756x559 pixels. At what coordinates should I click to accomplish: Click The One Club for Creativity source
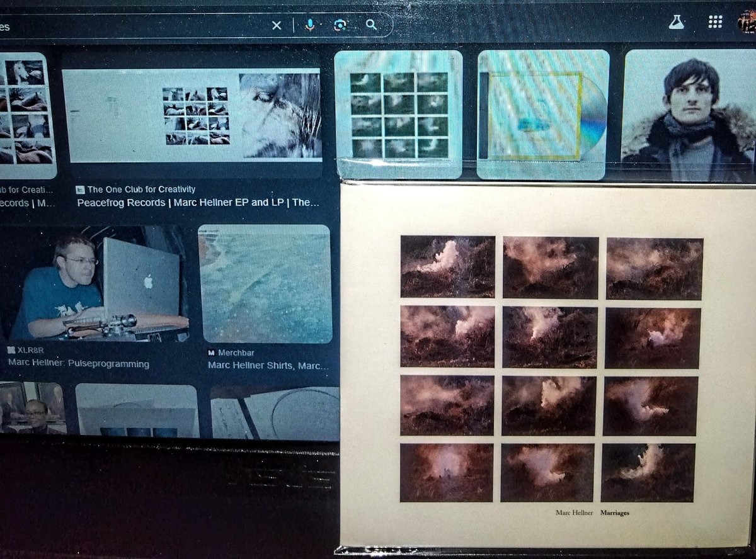[x=141, y=189]
